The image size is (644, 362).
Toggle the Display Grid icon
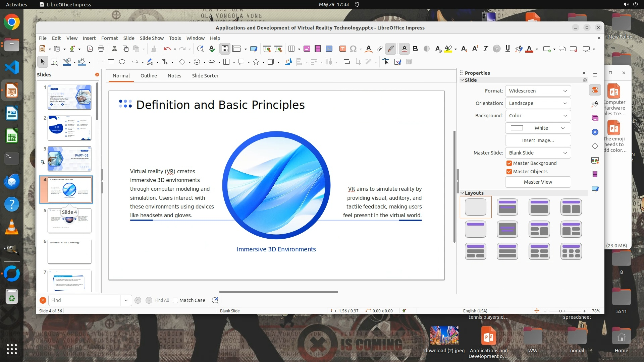tap(225, 49)
